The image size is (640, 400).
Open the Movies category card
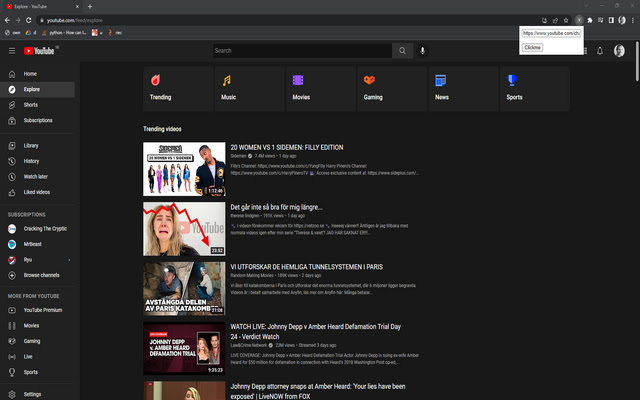tap(321, 89)
